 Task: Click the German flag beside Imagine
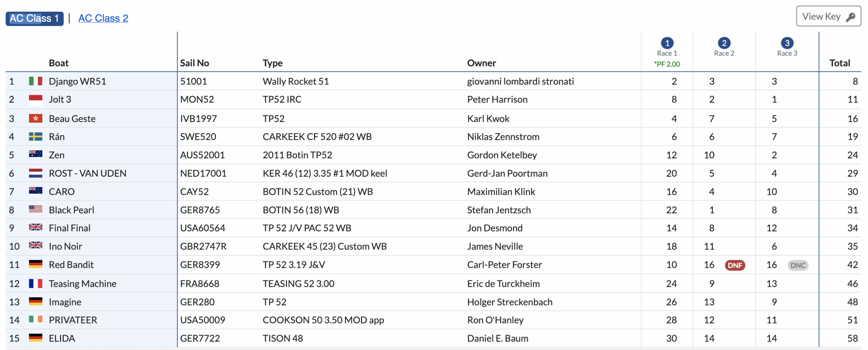point(36,302)
